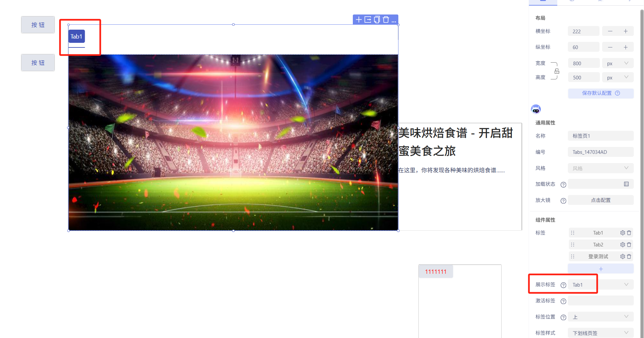
Task: Click the empty 激活标签 input field
Action: point(601,300)
